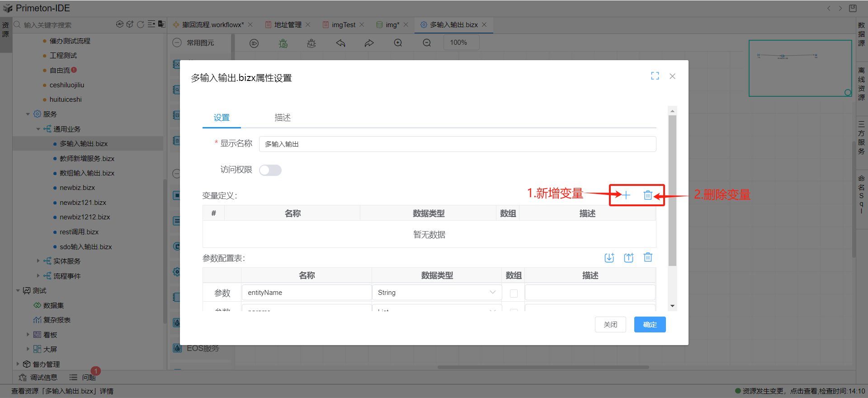Click the variable definition trash icon
The image size is (868, 398).
point(648,195)
